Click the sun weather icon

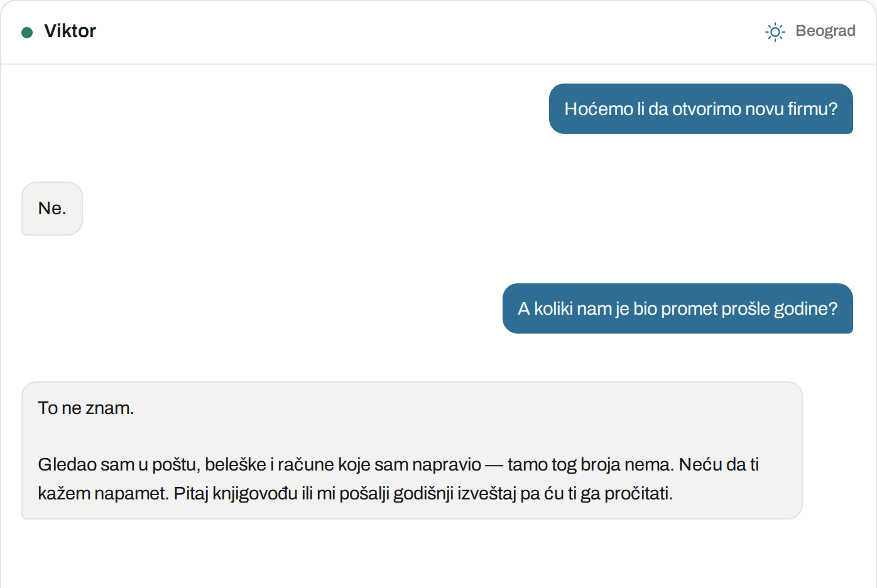[775, 31]
